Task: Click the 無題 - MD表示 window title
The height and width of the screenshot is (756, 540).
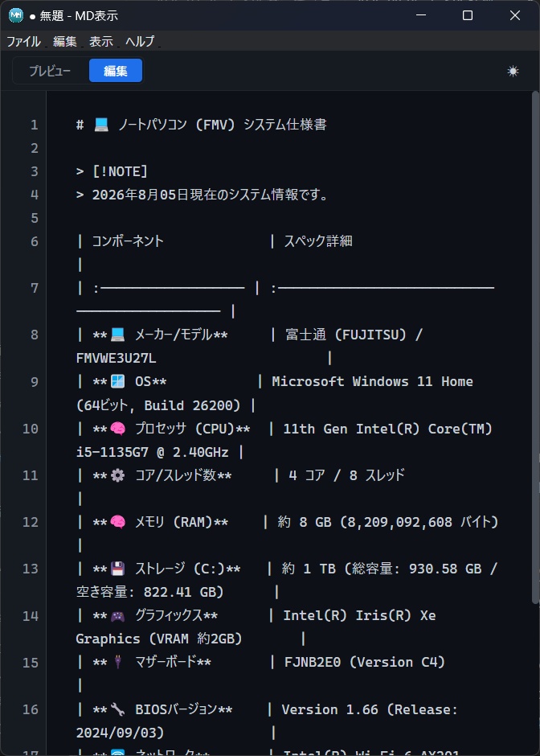Action: (79, 15)
